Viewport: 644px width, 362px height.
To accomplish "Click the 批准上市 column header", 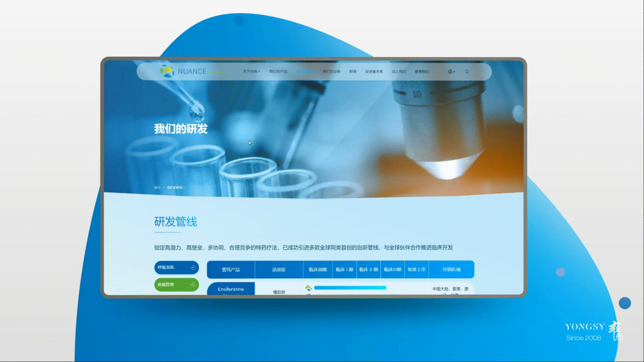I will (x=417, y=269).
